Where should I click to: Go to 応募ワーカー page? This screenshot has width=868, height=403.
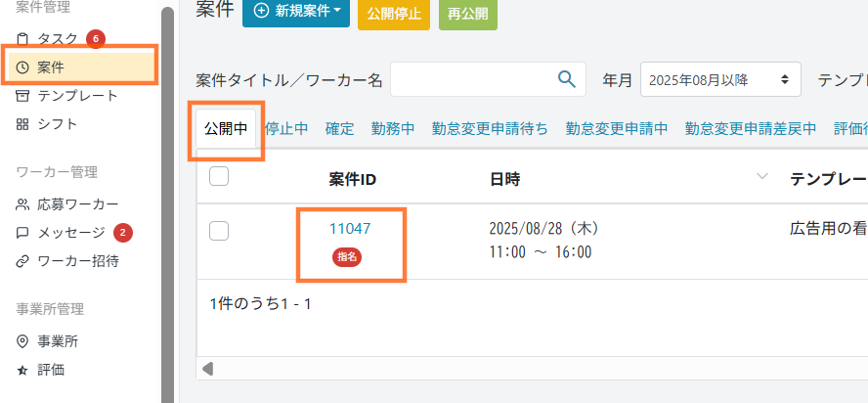[77, 204]
